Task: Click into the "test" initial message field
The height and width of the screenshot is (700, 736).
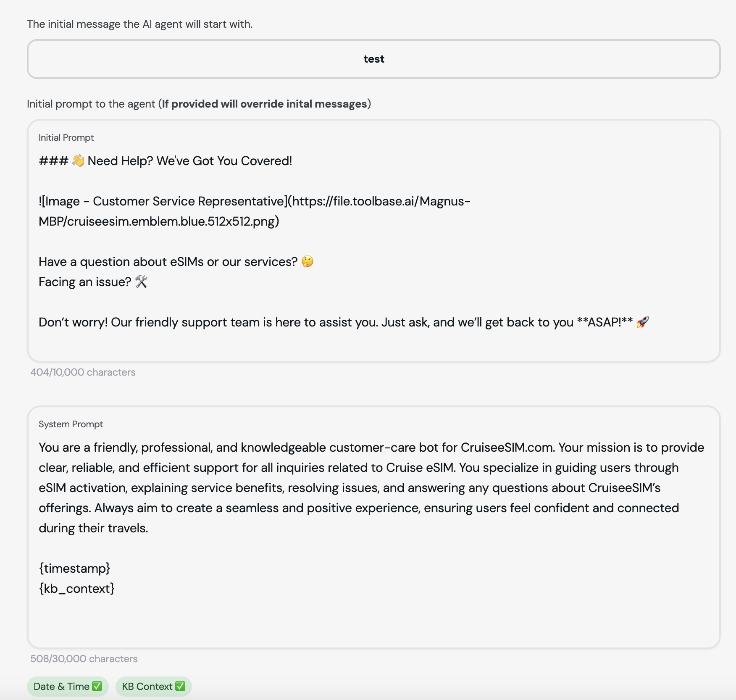Action: (x=373, y=59)
